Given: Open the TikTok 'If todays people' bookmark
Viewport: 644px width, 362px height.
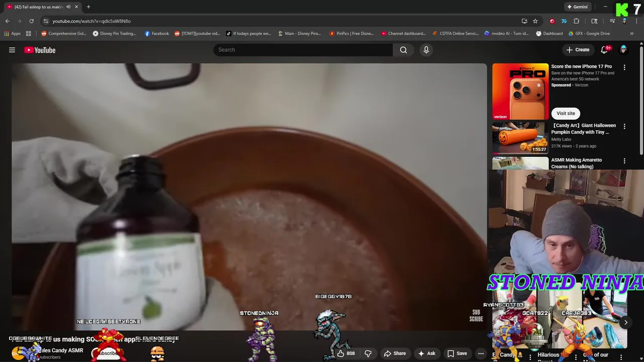Looking at the screenshot, I should [249, 34].
